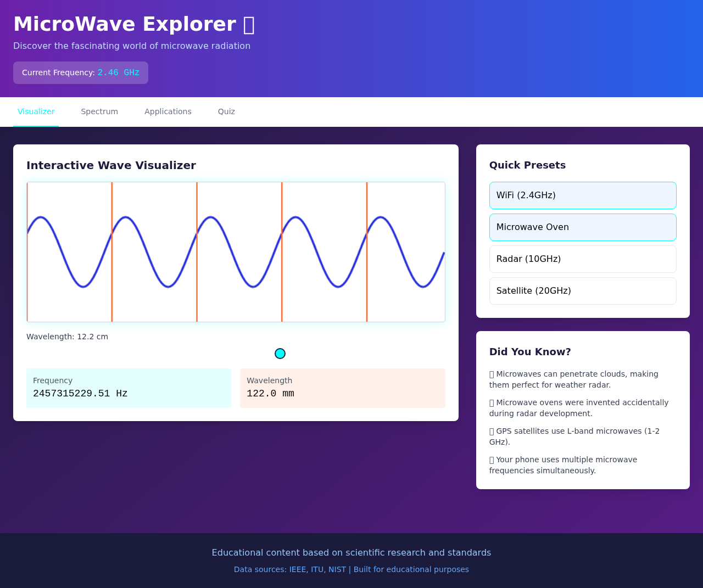Screen dimensions: 703x588
Task: Apply the Radar (10GHz) preset
Action: (583, 259)
